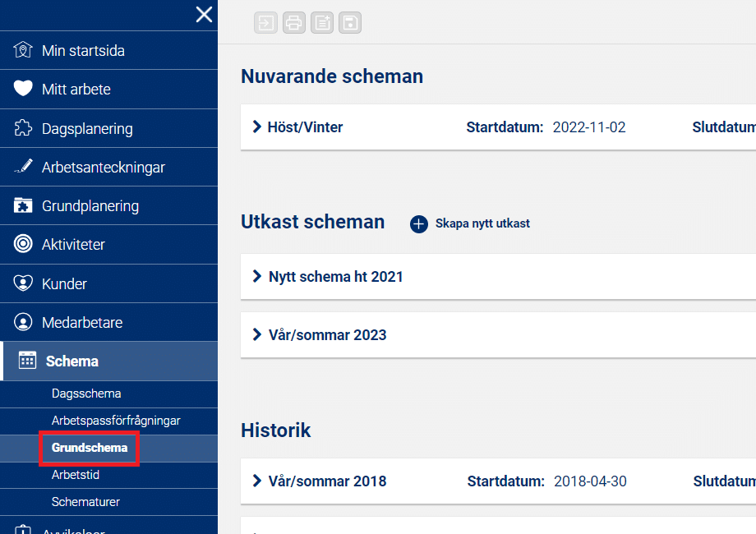The height and width of the screenshot is (534, 756).
Task: Open Min startsida from the sidebar
Action: 83,51
